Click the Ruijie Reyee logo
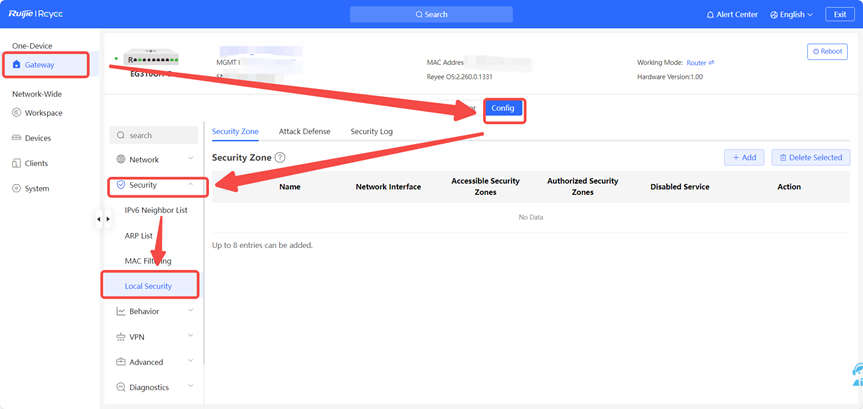The image size is (863, 409). (x=37, y=14)
